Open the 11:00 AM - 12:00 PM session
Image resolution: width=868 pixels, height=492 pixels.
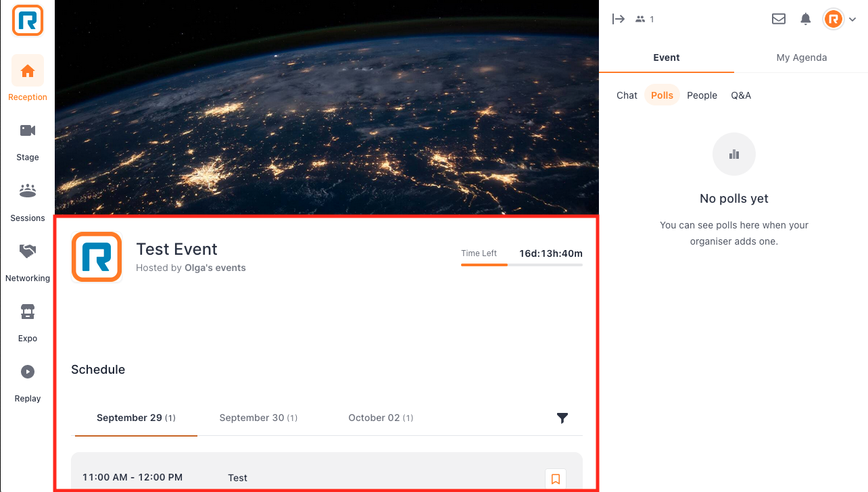tap(327, 472)
